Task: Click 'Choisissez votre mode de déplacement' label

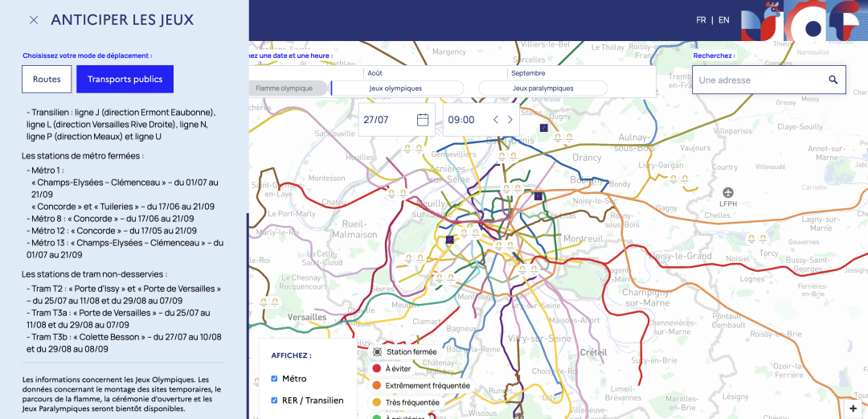Action: coord(88,55)
